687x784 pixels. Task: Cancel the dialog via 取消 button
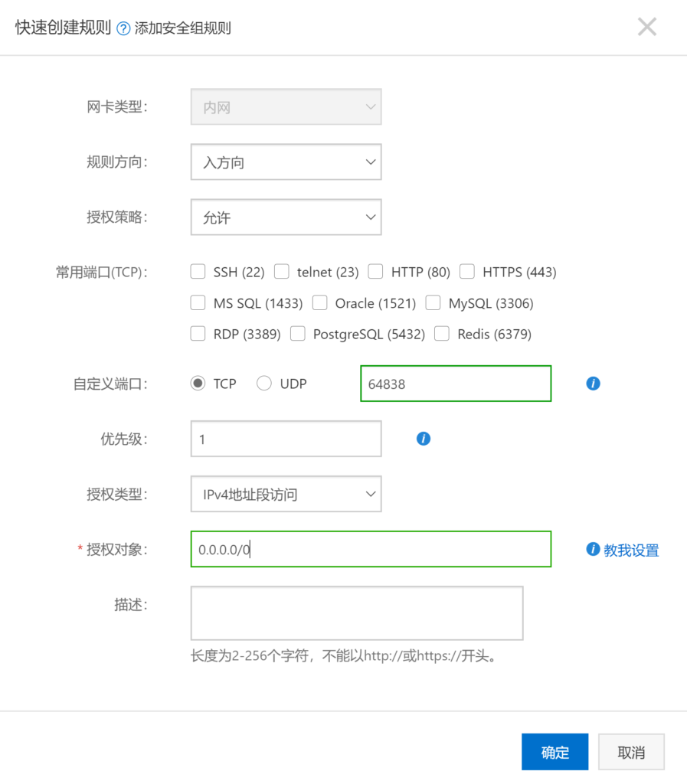tap(632, 752)
